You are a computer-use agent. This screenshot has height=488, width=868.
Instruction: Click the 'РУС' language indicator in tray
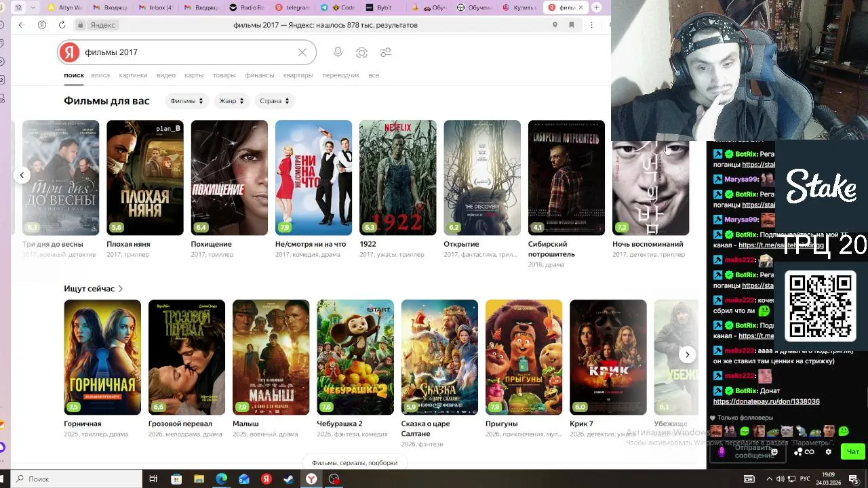pyautogui.click(x=804, y=479)
